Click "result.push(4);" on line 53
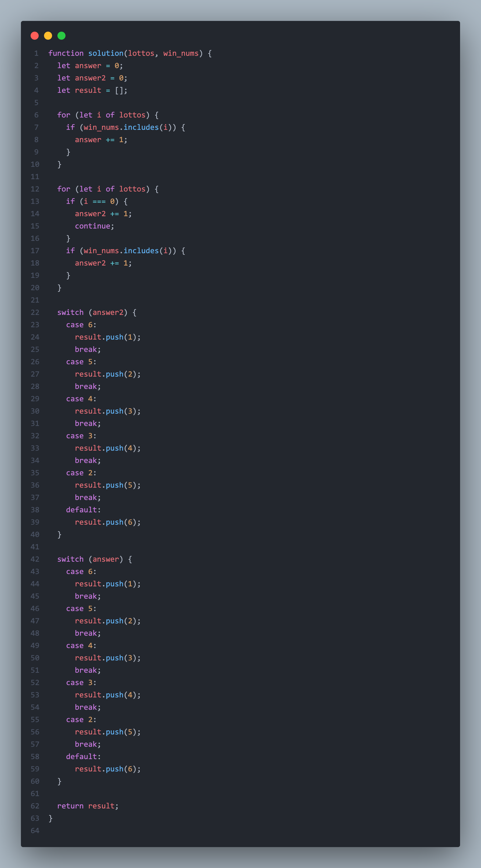Image resolution: width=481 pixels, height=868 pixels. click(108, 695)
